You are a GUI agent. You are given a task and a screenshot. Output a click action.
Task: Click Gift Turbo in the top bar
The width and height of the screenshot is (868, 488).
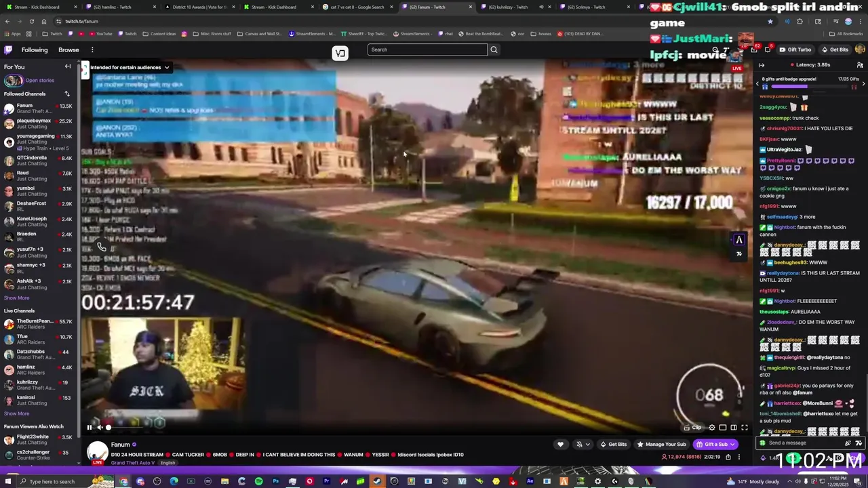tap(795, 49)
